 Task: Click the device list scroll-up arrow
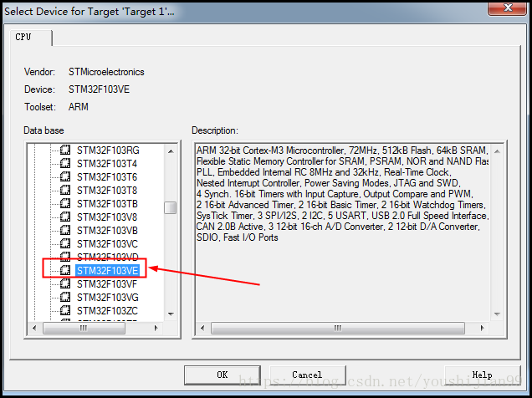[171, 151]
